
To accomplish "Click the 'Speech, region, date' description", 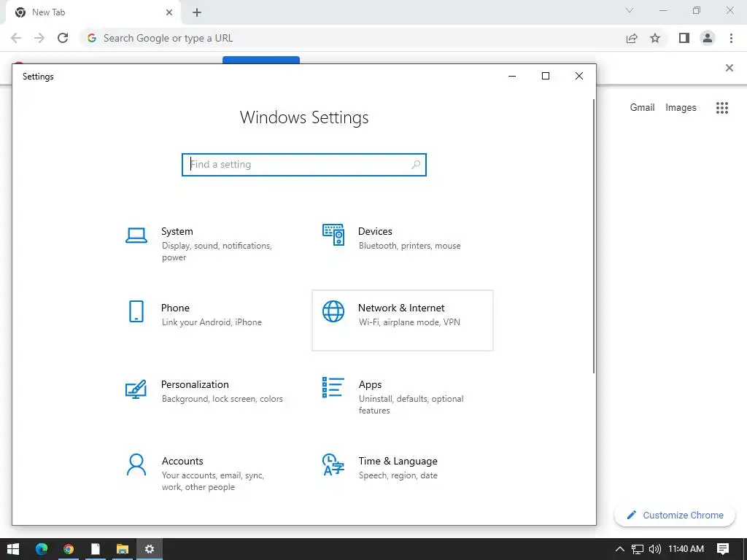I will pyautogui.click(x=398, y=475).
